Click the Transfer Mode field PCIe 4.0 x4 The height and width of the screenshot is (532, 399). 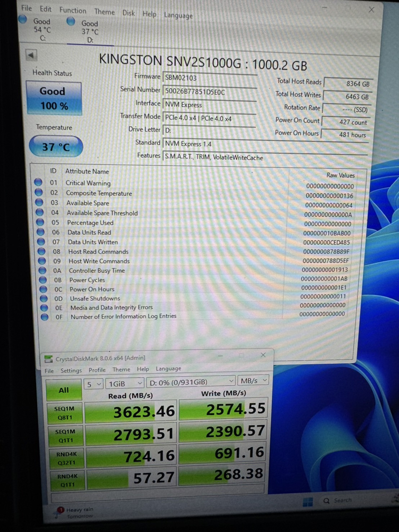click(x=210, y=118)
